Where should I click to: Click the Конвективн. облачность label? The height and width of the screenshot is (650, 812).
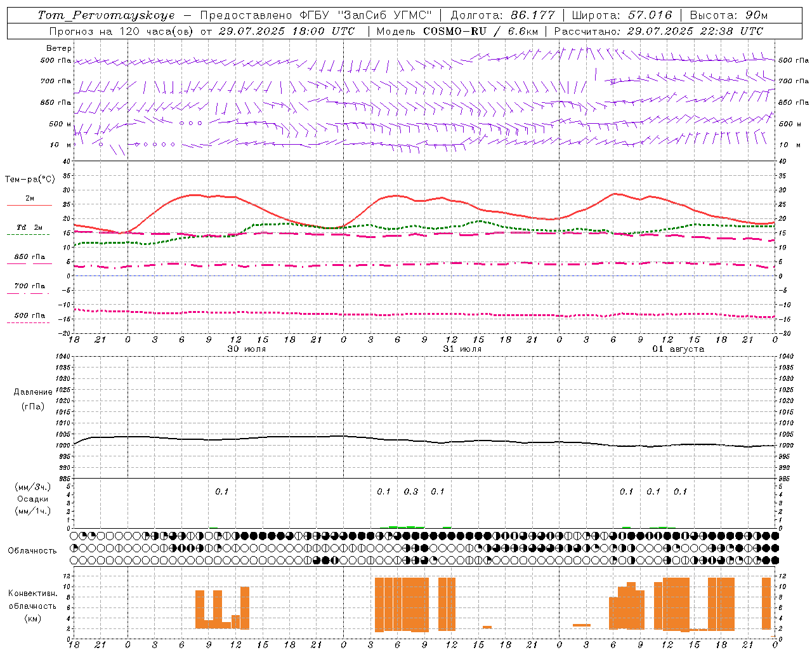32,600
